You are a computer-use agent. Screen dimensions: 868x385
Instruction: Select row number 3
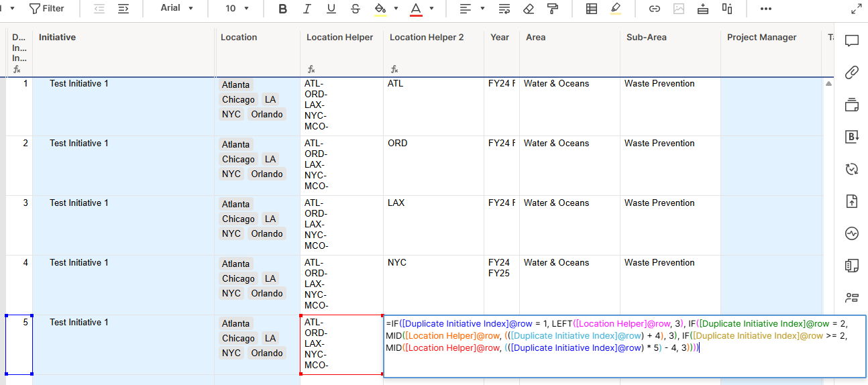19,225
